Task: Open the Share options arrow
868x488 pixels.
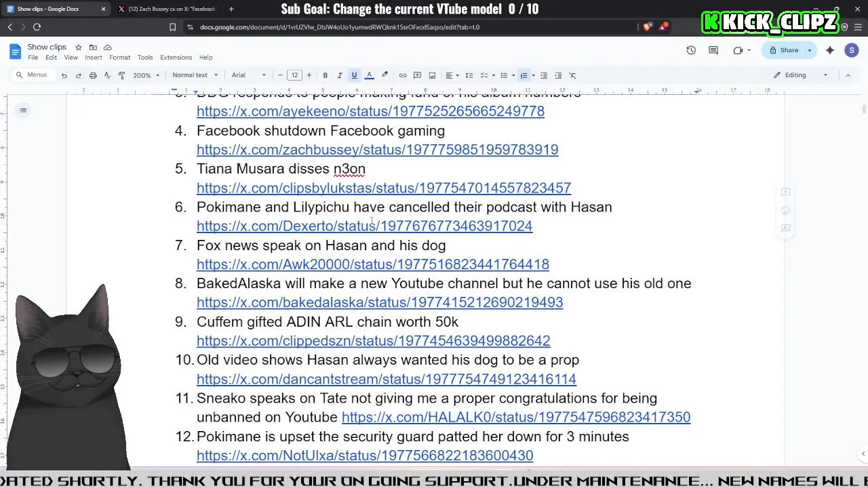Action: (809, 50)
